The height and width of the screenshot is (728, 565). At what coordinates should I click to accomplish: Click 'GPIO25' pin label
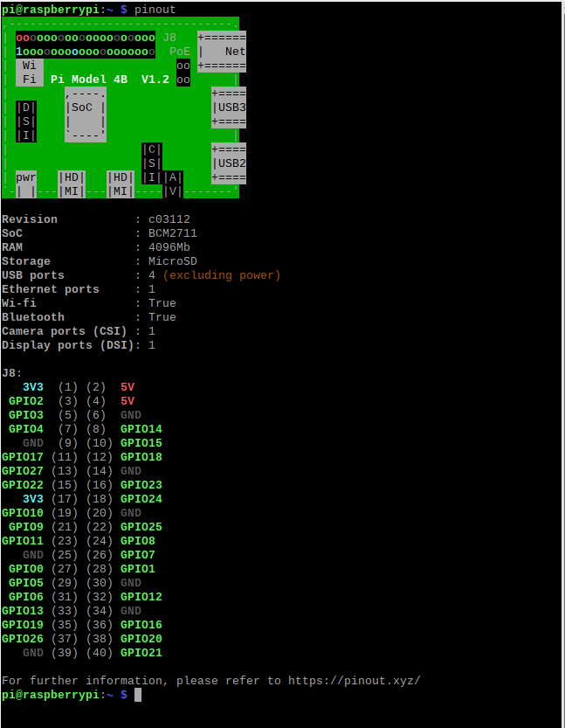tap(141, 526)
